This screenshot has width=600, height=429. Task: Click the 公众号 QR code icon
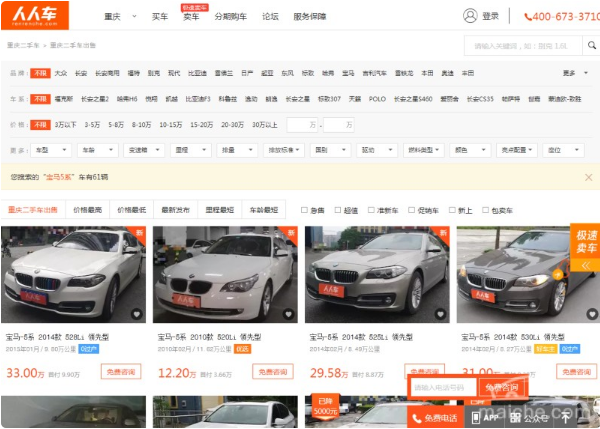(515, 418)
